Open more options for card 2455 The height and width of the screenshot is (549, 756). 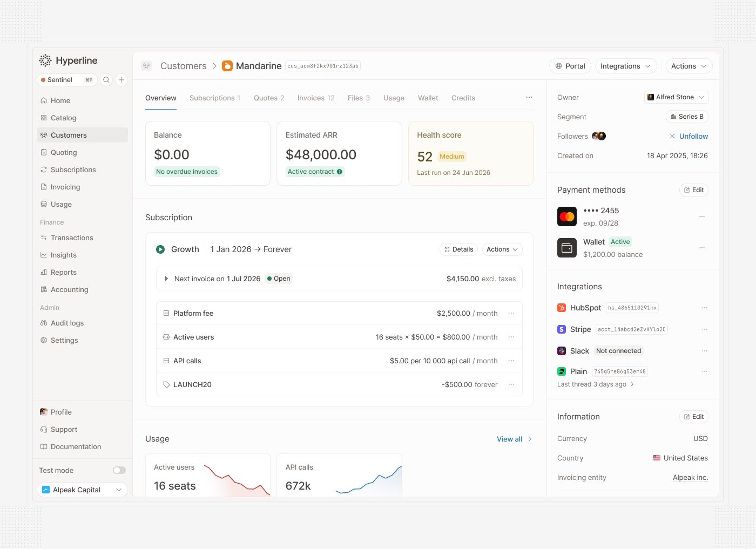[702, 216]
